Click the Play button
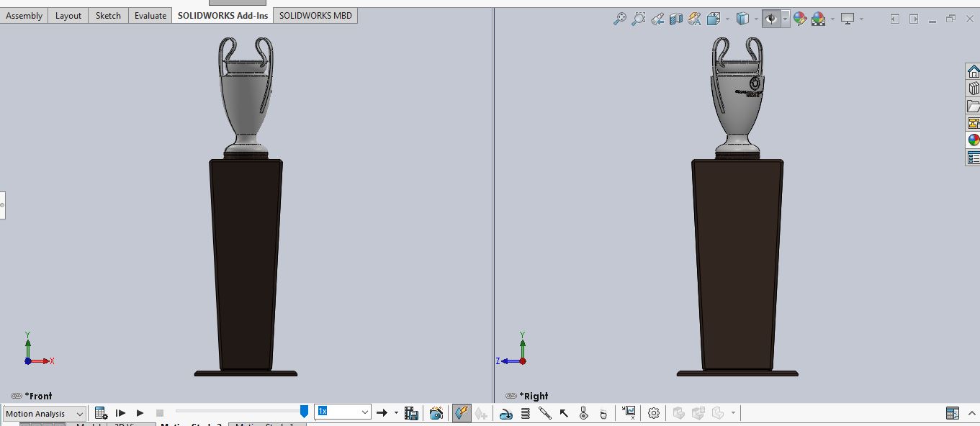 (x=140, y=413)
